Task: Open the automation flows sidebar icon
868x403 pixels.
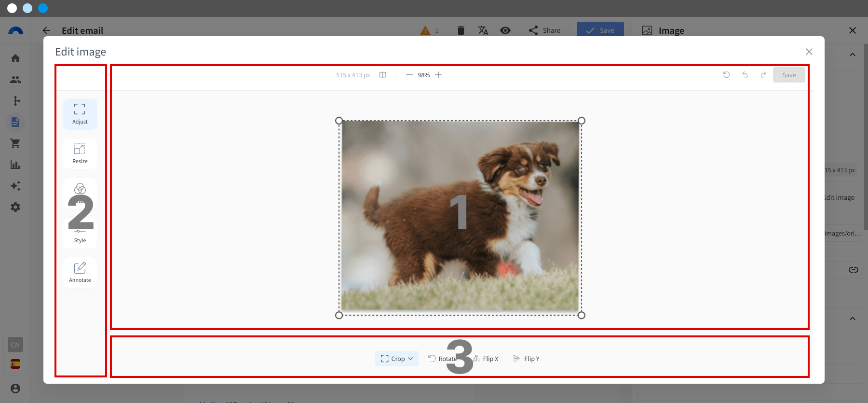Action: 15,101
